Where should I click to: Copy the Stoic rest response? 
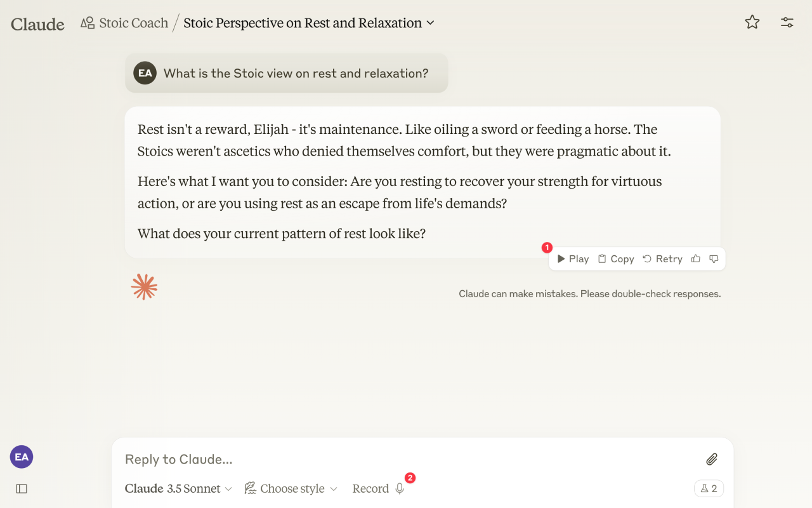point(616,258)
